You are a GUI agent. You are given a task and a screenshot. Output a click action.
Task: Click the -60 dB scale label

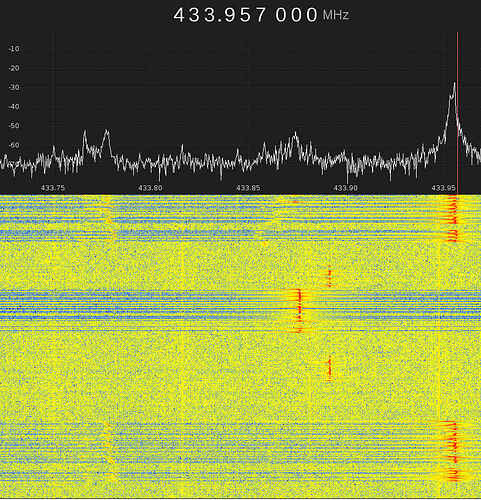pos(14,145)
